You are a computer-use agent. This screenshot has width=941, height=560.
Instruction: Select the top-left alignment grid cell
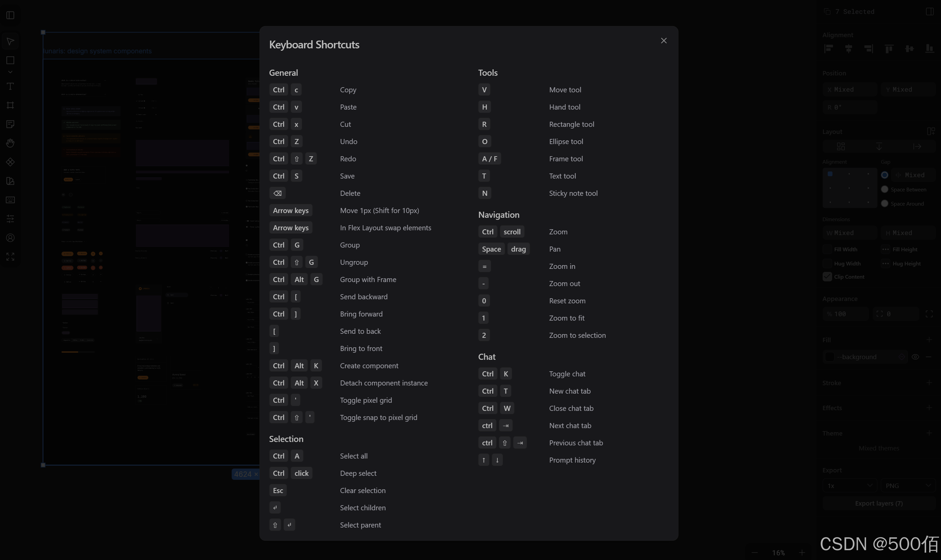(830, 174)
